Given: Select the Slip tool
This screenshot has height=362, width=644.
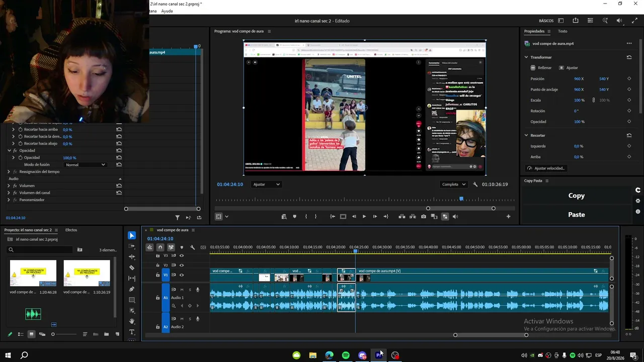Looking at the screenshot, I should point(132,278).
